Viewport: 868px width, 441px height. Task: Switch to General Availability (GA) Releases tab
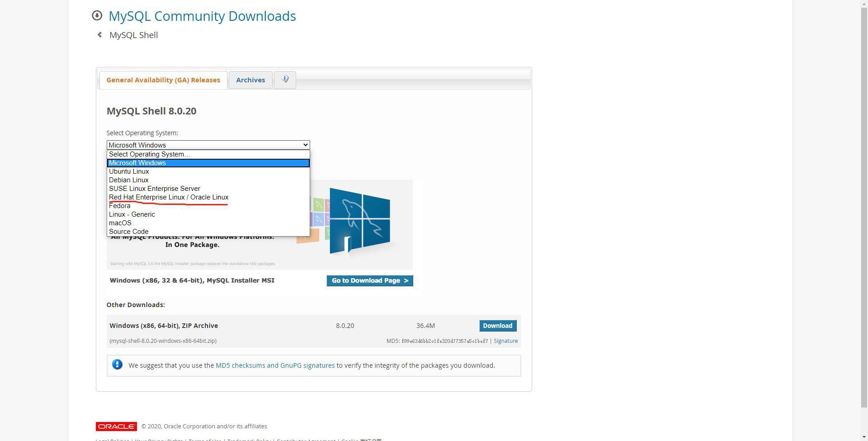163,80
